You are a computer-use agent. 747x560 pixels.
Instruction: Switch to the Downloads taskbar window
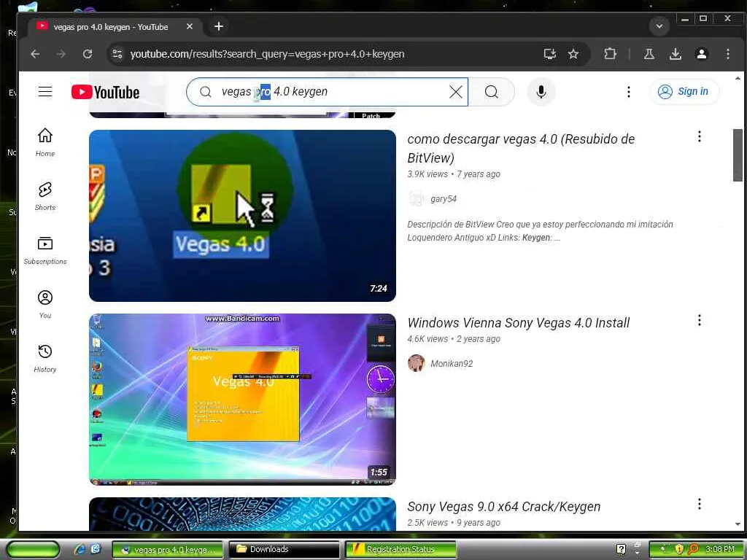click(284, 550)
